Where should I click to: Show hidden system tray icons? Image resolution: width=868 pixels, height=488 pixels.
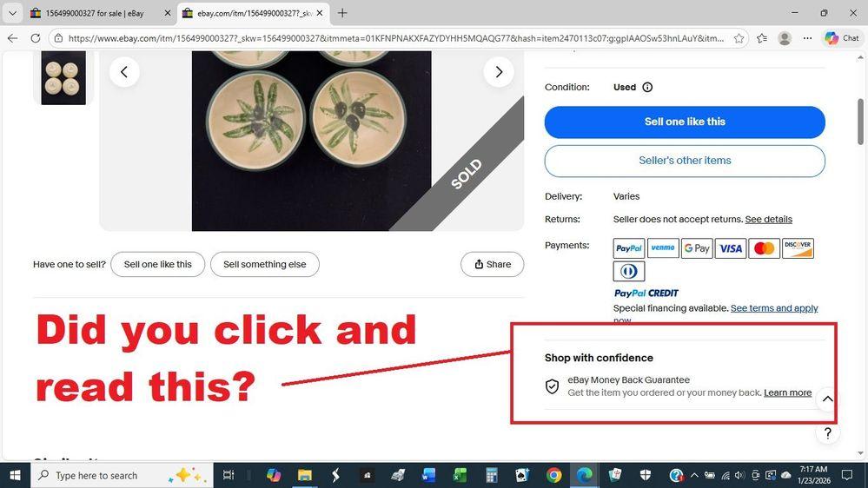[x=694, y=475]
